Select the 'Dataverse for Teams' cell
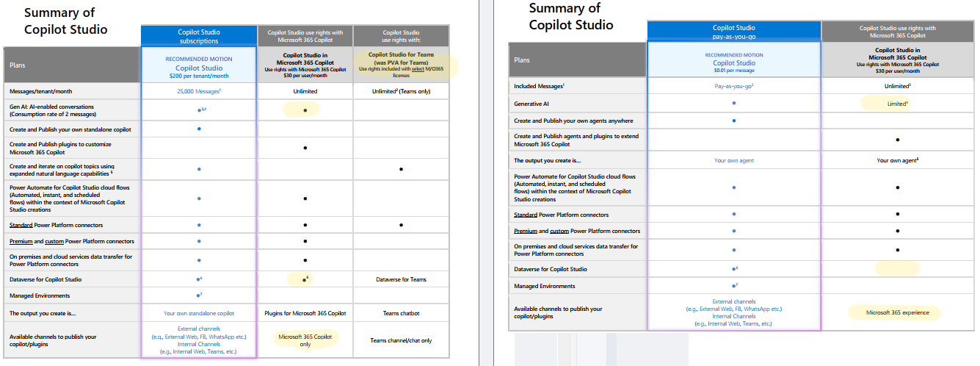The image size is (980, 366). 401,279
